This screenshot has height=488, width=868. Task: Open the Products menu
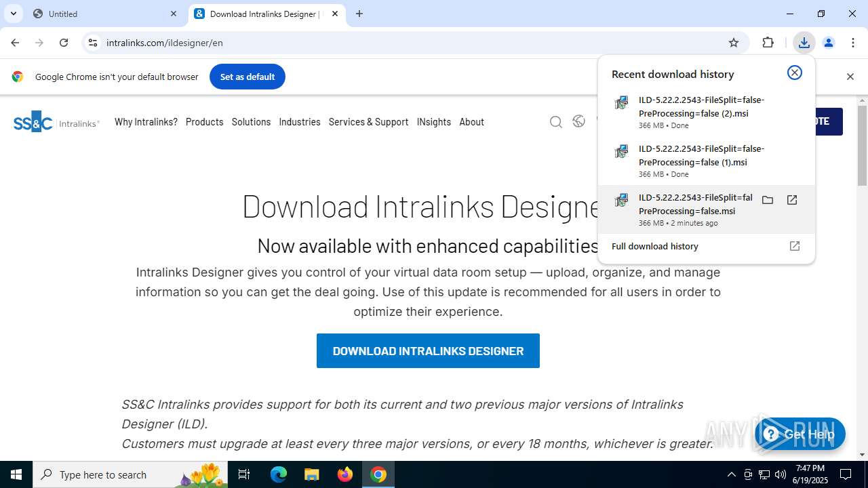tap(204, 122)
